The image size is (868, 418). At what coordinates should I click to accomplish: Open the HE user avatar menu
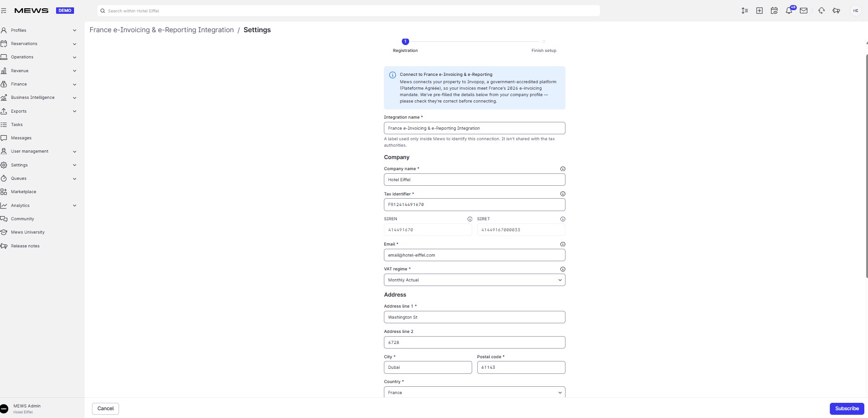[856, 11]
